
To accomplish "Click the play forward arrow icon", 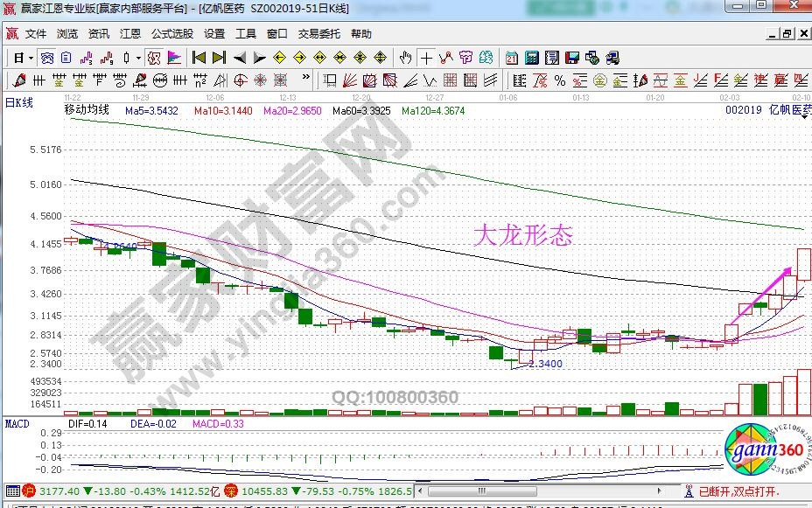I will pos(260,59).
